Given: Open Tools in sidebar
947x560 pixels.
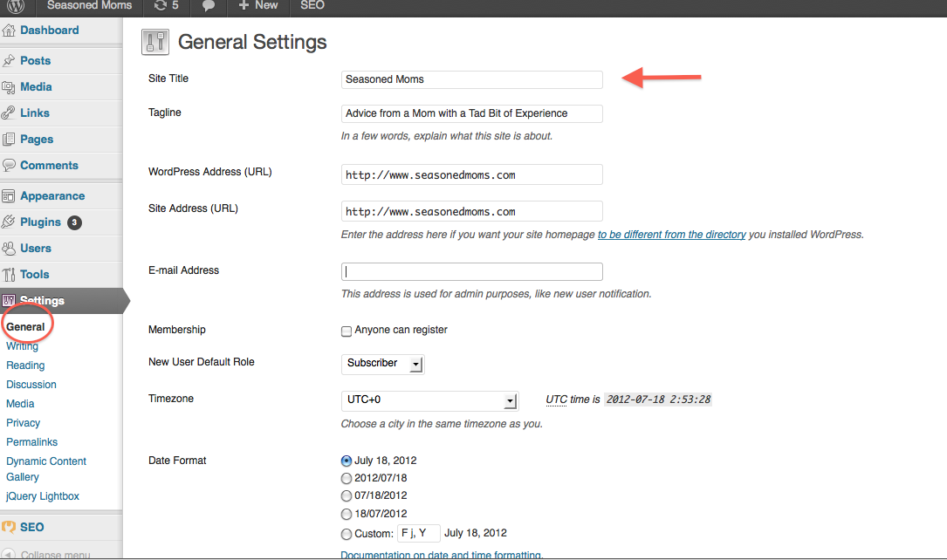Looking at the screenshot, I should coord(34,275).
